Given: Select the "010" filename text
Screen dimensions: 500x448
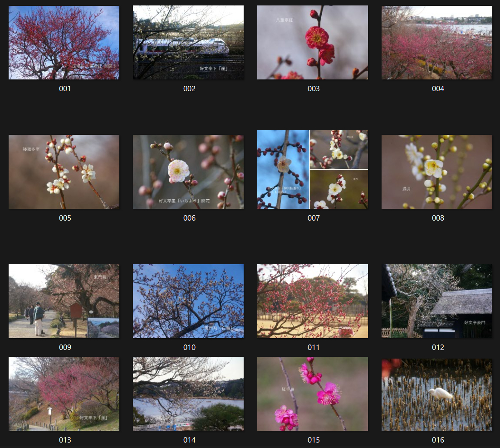Looking at the screenshot, I should [x=189, y=348].
